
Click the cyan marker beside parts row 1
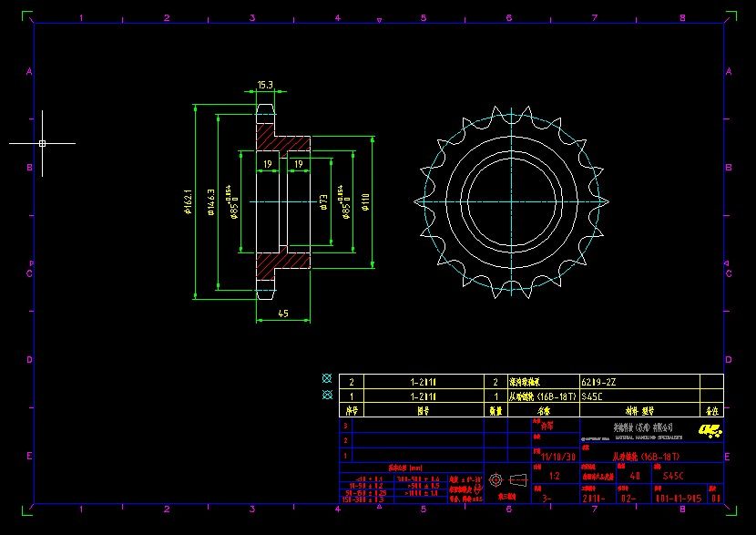coord(327,395)
